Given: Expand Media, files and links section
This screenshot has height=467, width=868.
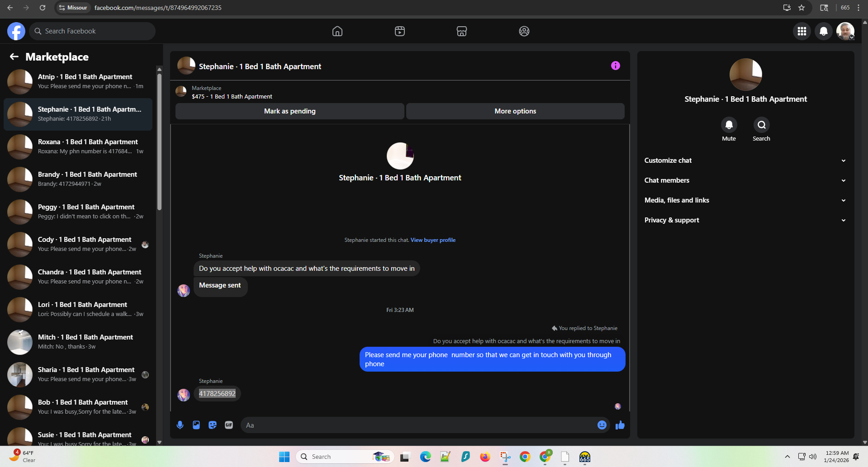Looking at the screenshot, I should click(745, 200).
